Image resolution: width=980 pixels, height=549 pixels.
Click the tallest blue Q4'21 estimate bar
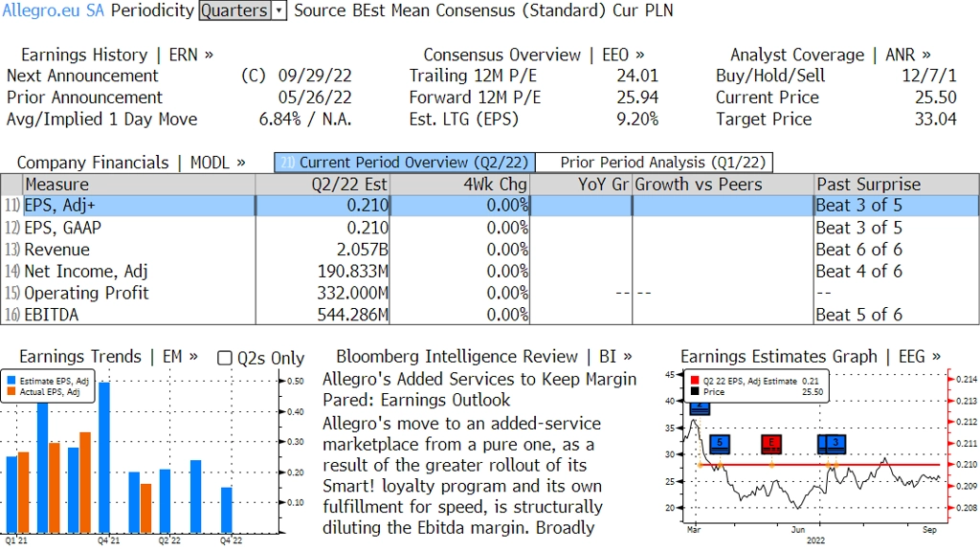[103, 457]
